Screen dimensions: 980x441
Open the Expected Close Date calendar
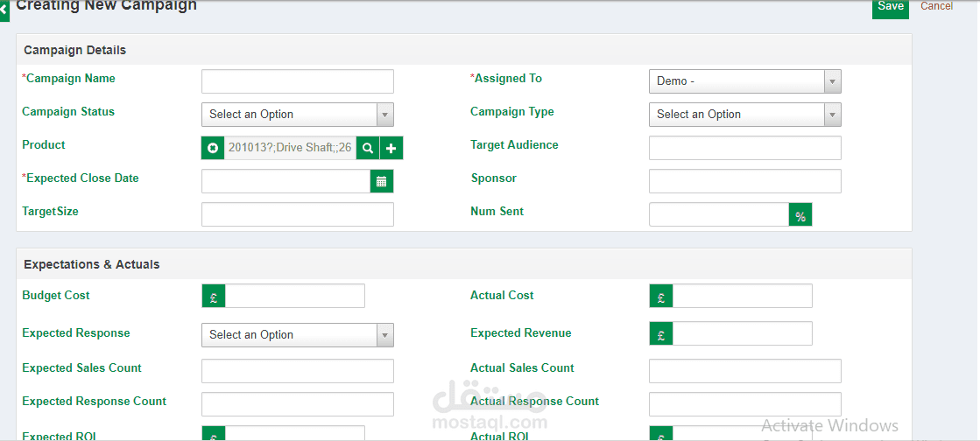click(x=382, y=181)
